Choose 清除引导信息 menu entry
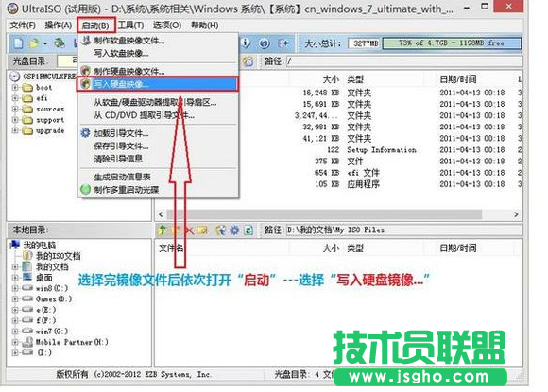The height and width of the screenshot is (392, 548). pyautogui.click(x=159, y=159)
